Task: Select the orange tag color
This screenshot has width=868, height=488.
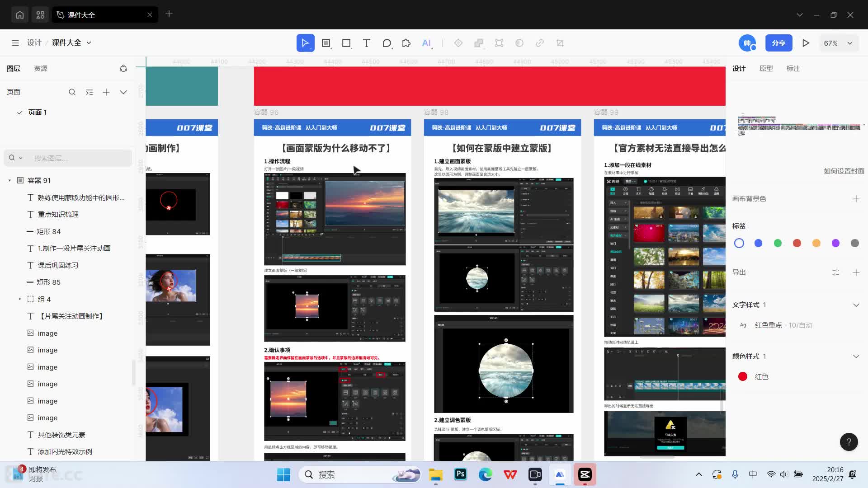Action: pyautogui.click(x=816, y=244)
